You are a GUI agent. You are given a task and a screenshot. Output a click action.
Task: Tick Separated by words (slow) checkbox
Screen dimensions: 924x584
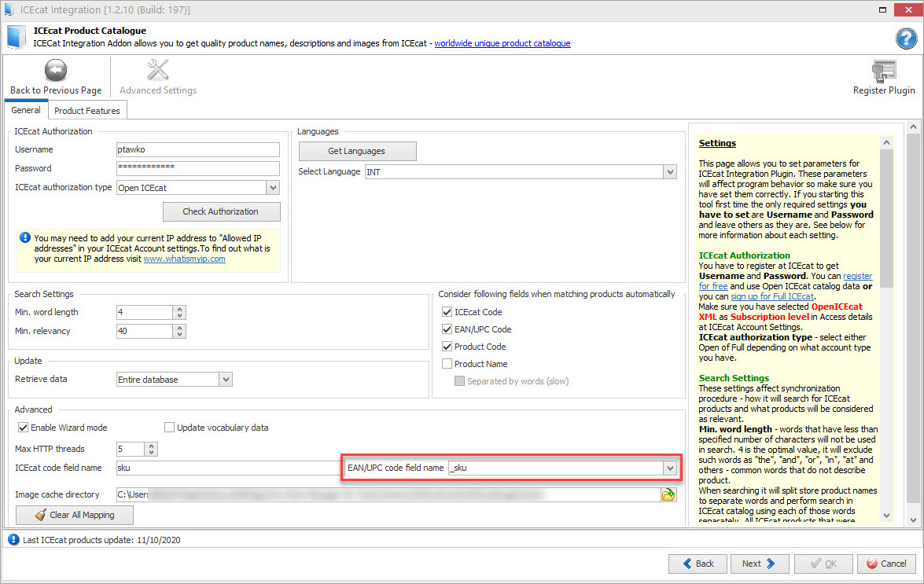[460, 381]
